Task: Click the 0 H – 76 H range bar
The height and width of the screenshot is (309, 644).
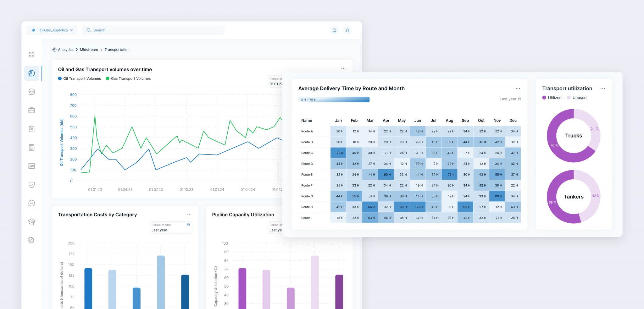Action: point(334,100)
